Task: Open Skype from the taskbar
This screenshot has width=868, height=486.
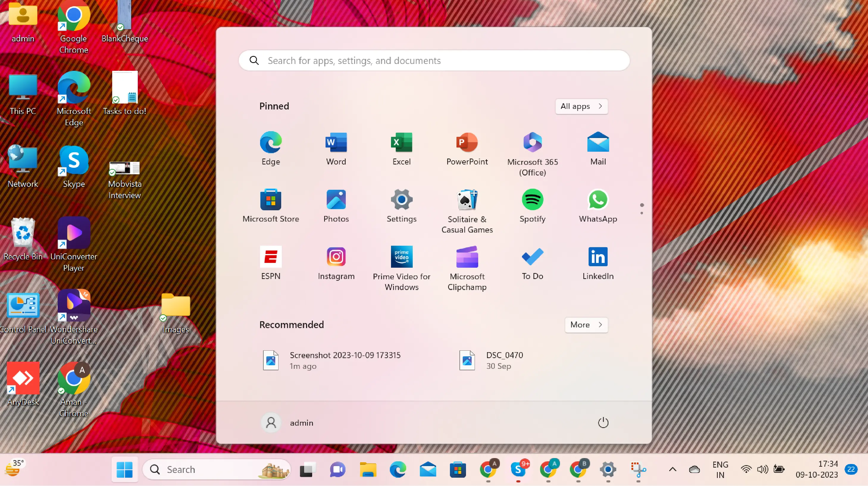Action: tap(519, 470)
